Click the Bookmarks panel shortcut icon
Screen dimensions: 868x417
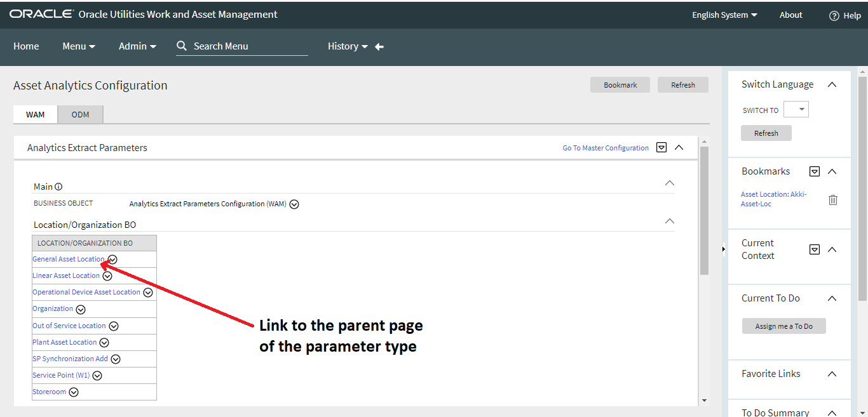pos(814,171)
